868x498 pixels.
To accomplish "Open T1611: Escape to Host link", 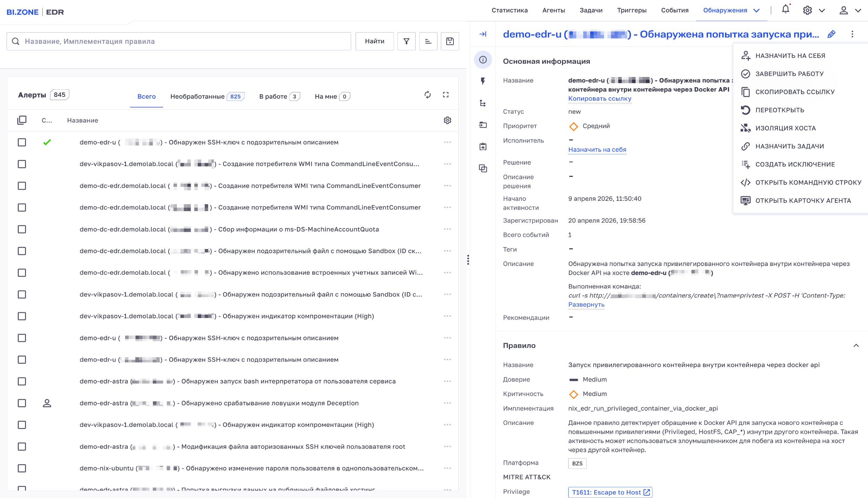I will tap(610, 492).
